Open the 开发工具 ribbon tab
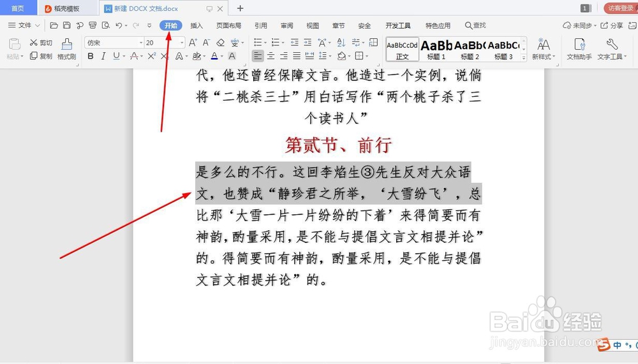The width and height of the screenshot is (638, 364). click(398, 25)
